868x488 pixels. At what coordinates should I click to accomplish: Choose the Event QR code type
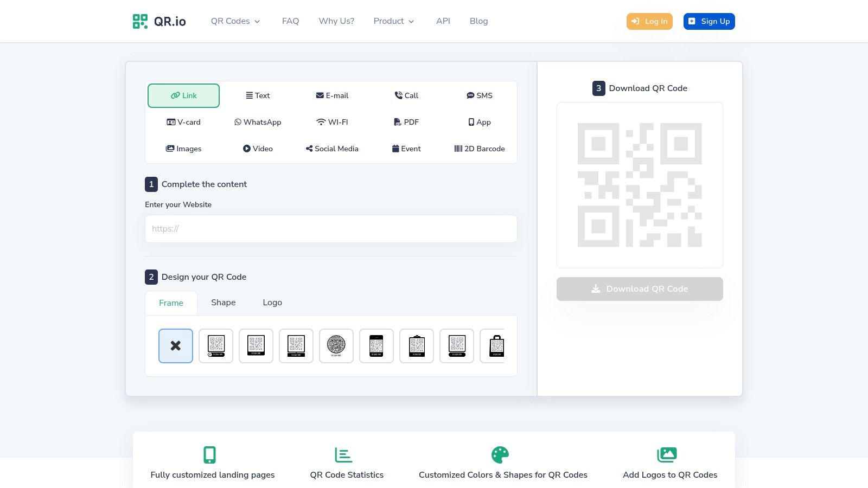(x=406, y=149)
